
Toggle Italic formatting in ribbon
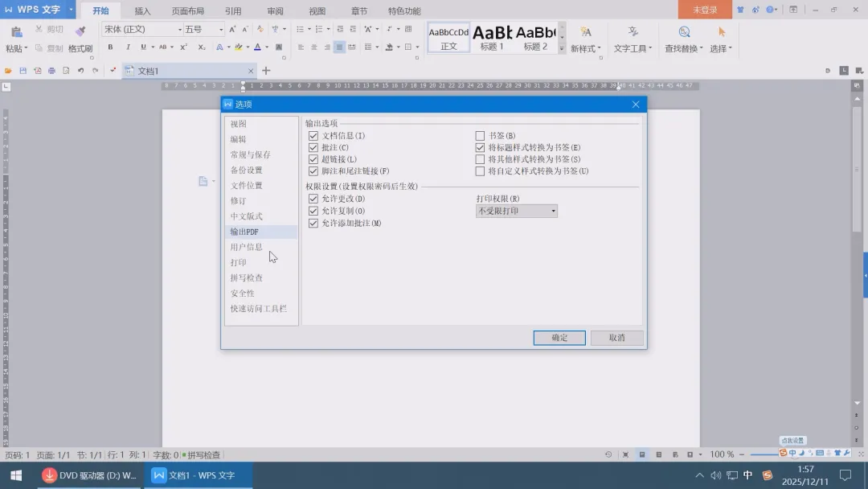pyautogui.click(x=128, y=47)
